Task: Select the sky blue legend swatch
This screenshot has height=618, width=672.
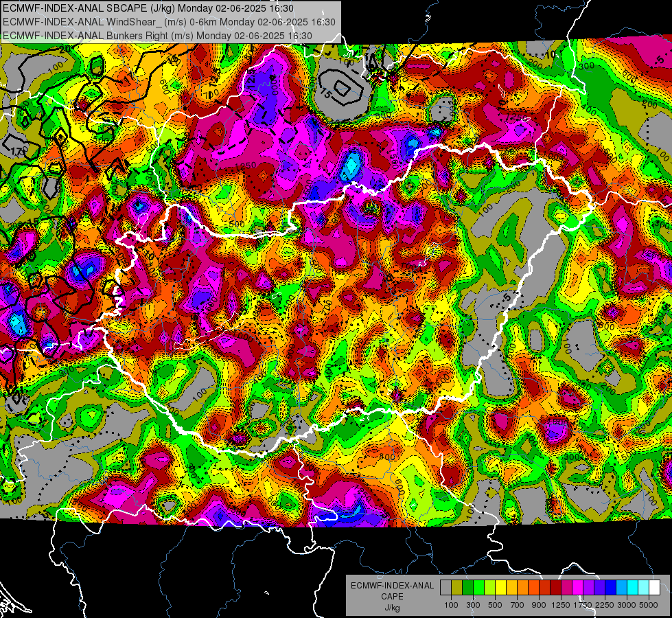Action: click(622, 587)
